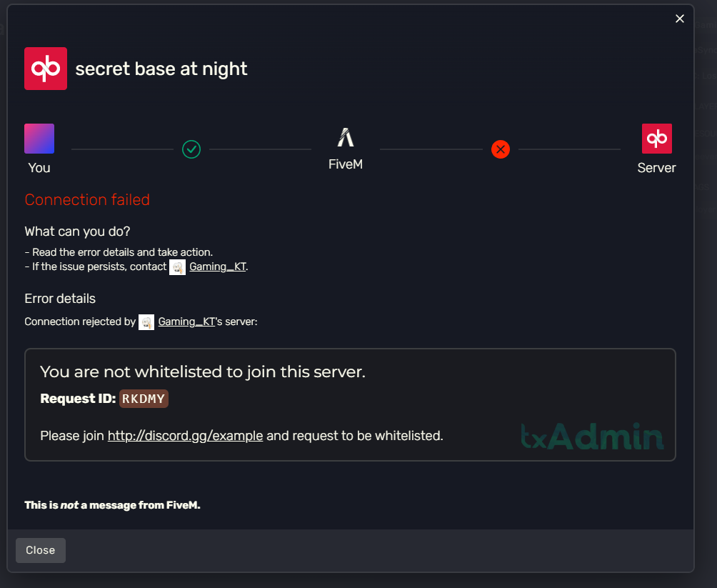The width and height of the screenshot is (717, 588).
Task: Dismiss the dialog with the X icon
Action: [x=679, y=19]
